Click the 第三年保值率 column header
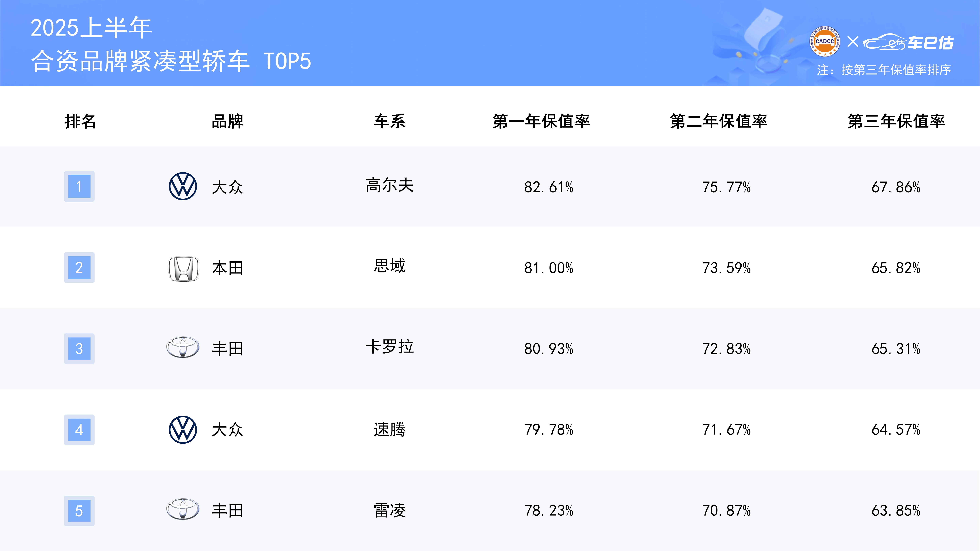Image resolution: width=980 pixels, height=551 pixels. click(896, 121)
